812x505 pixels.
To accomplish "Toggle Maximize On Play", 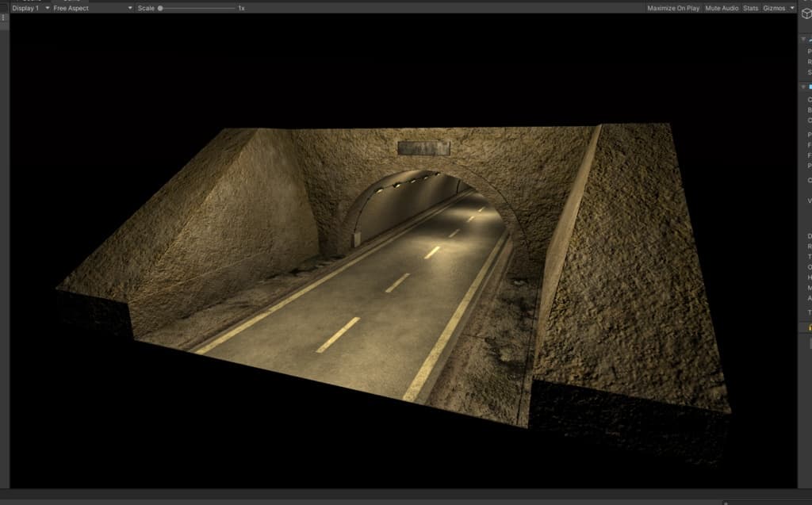I will (x=673, y=8).
